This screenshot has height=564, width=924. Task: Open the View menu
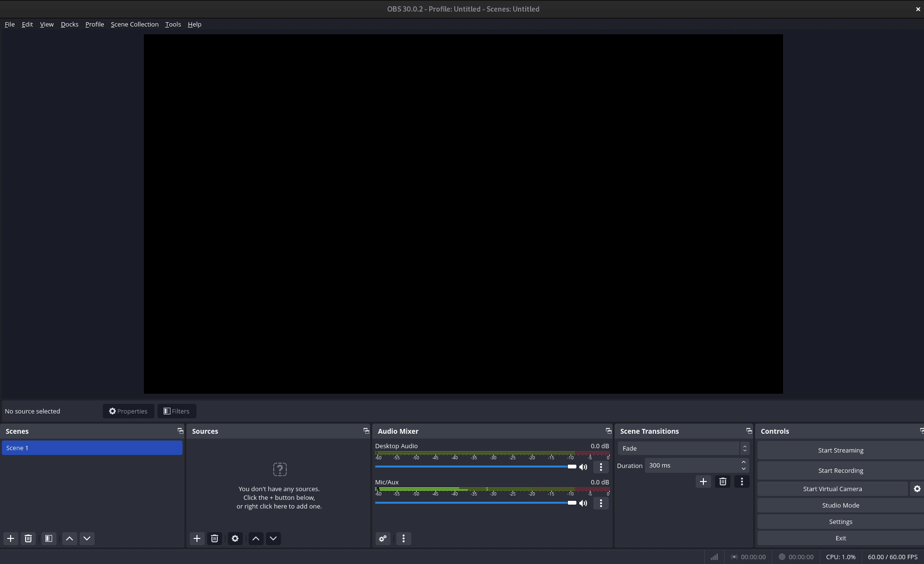pos(47,24)
